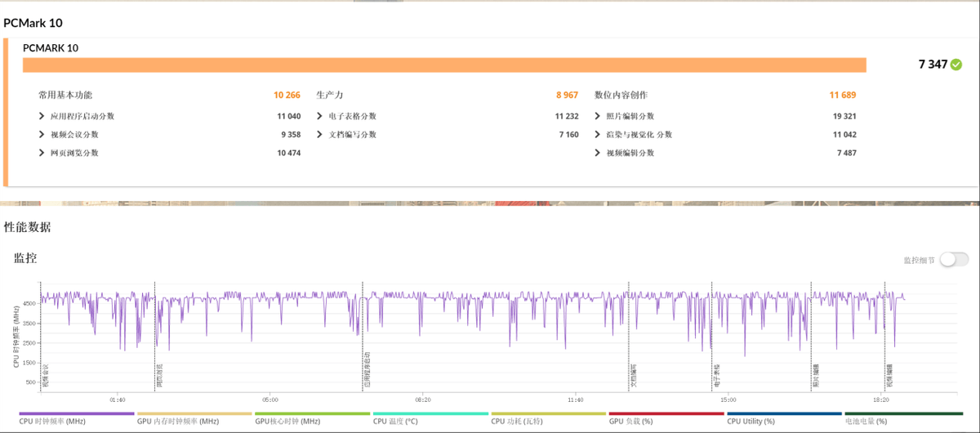The height and width of the screenshot is (433, 980).
Task: Click the green validation checkmark icon
Action: 955,64
